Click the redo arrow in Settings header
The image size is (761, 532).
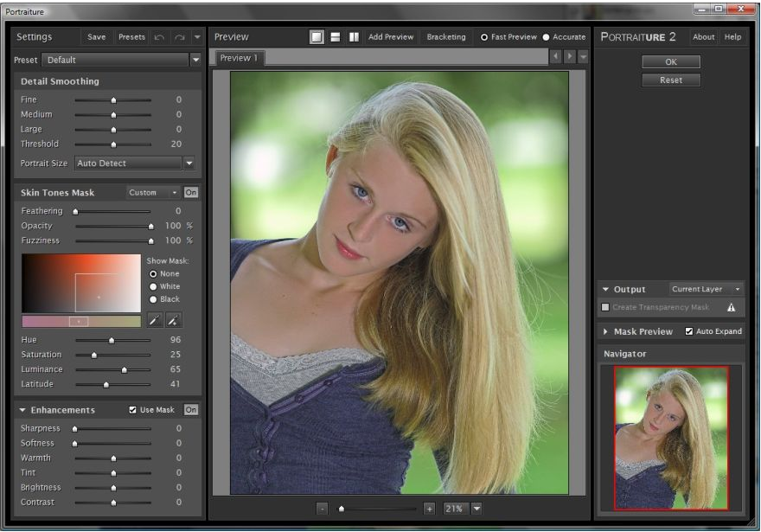point(179,37)
